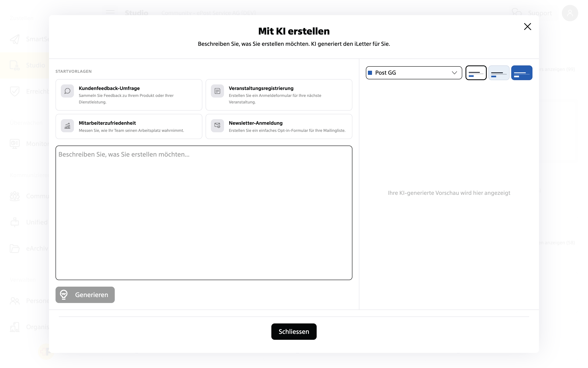Viewport: 588px width, 368px height.
Task: Click the eArchiv folder sidebar icon
Action: (x=14, y=248)
